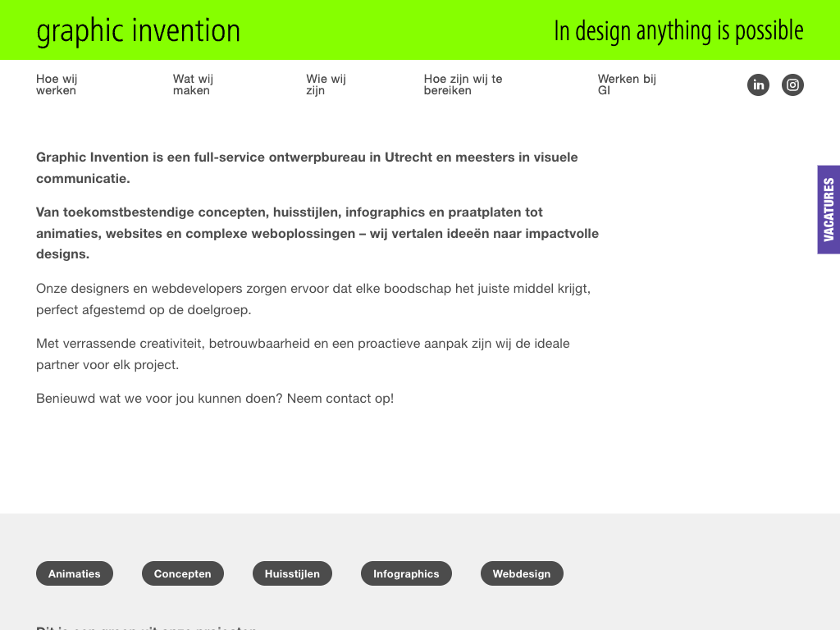840x630 pixels.
Task: Open the purple Vacatures side tab
Action: click(x=829, y=209)
